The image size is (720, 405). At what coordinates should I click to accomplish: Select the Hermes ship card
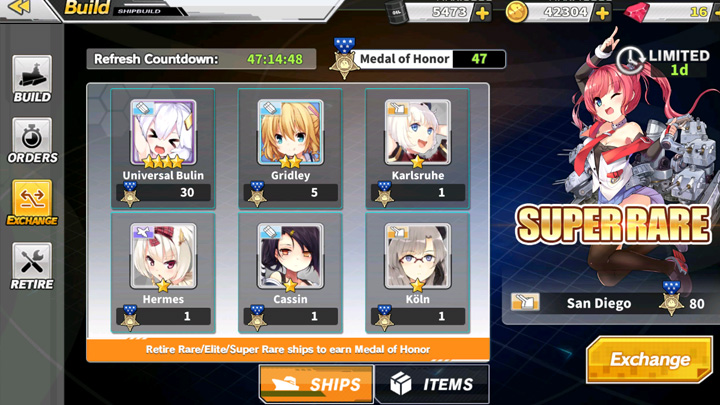pyautogui.click(x=163, y=273)
